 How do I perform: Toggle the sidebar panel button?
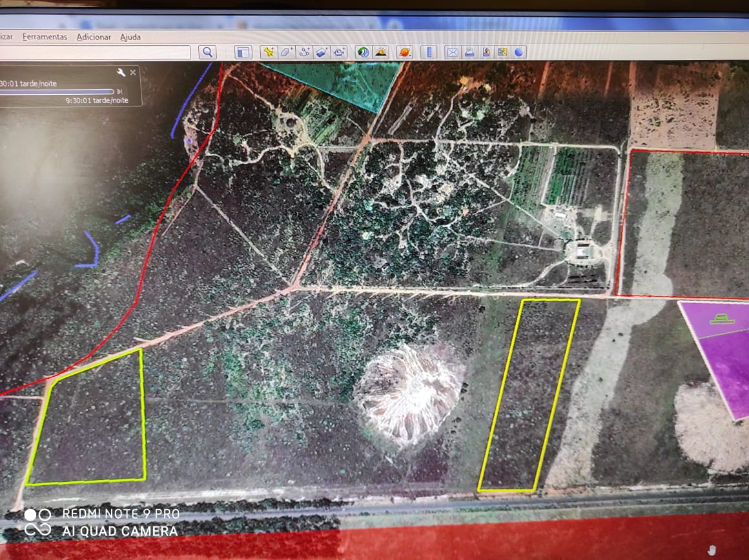243,52
